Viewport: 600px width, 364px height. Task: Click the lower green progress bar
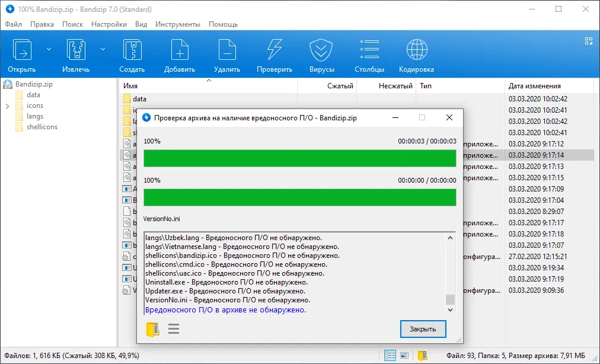(x=299, y=197)
